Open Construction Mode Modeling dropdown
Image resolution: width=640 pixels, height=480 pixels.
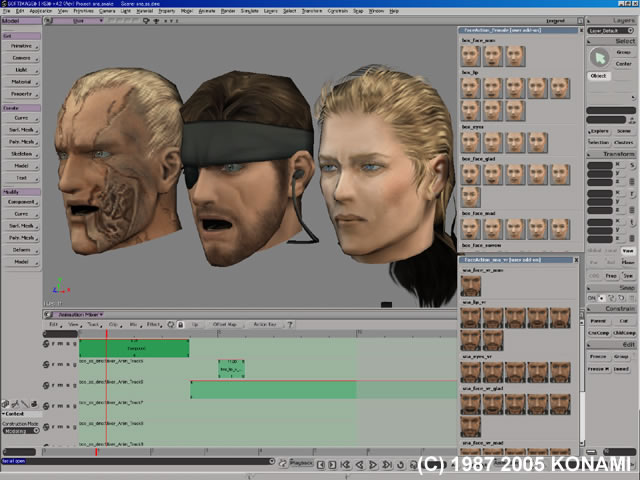[21, 431]
